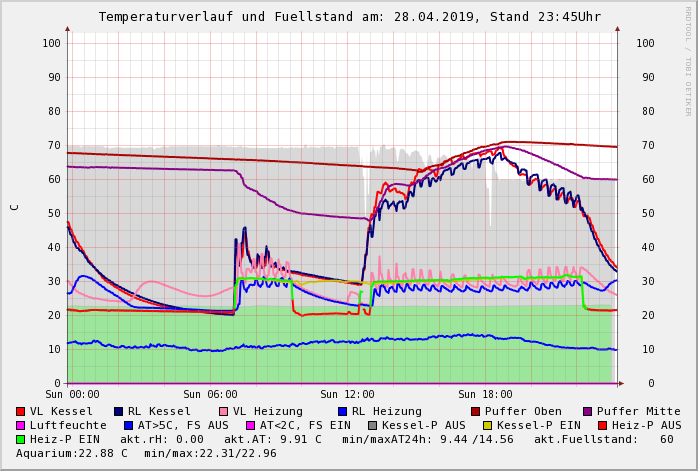Click the dark blue RL Kessel legend swatch
The height and width of the screenshot is (471, 698).
point(119,412)
